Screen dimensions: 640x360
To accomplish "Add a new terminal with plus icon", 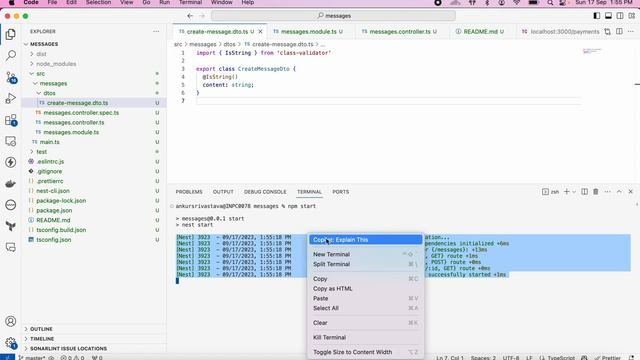I will coord(567,192).
